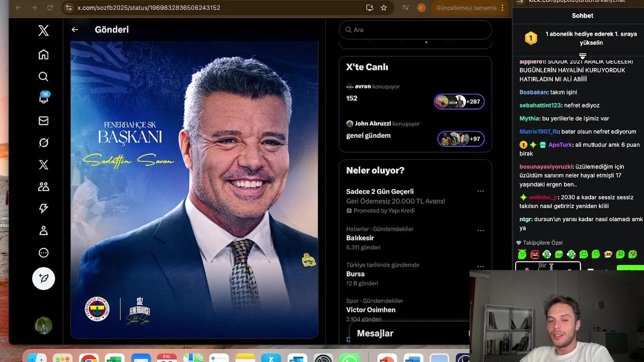The width and height of the screenshot is (644, 362).
Task: Compose a new post with feather button
Action: (44, 278)
